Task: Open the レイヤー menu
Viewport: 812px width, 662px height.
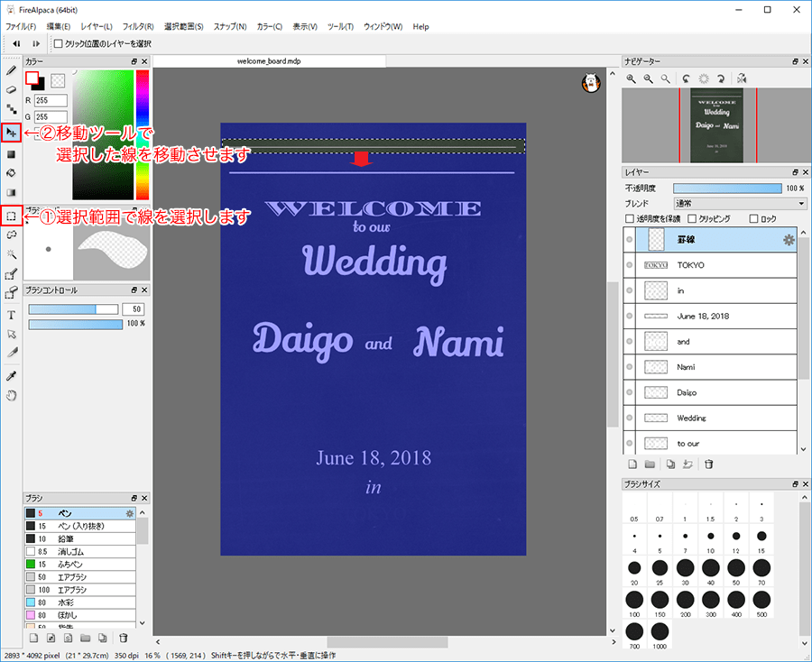Action: (x=97, y=26)
